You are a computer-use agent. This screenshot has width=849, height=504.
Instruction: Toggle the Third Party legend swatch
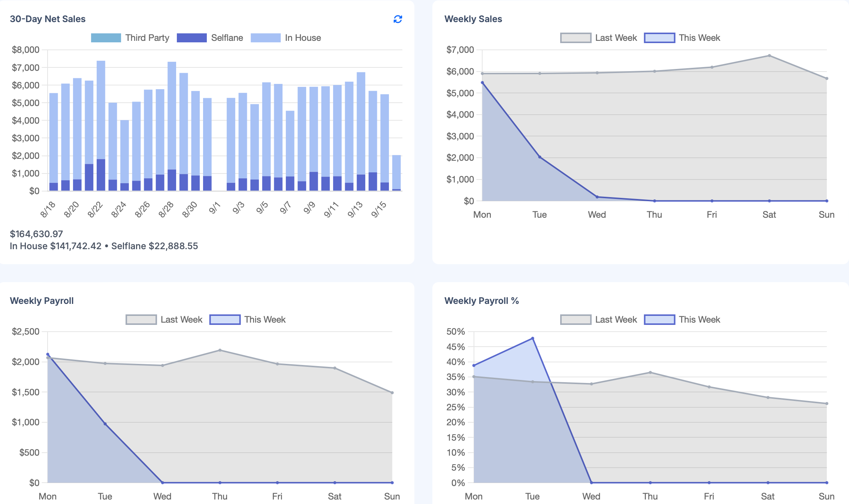coord(106,38)
